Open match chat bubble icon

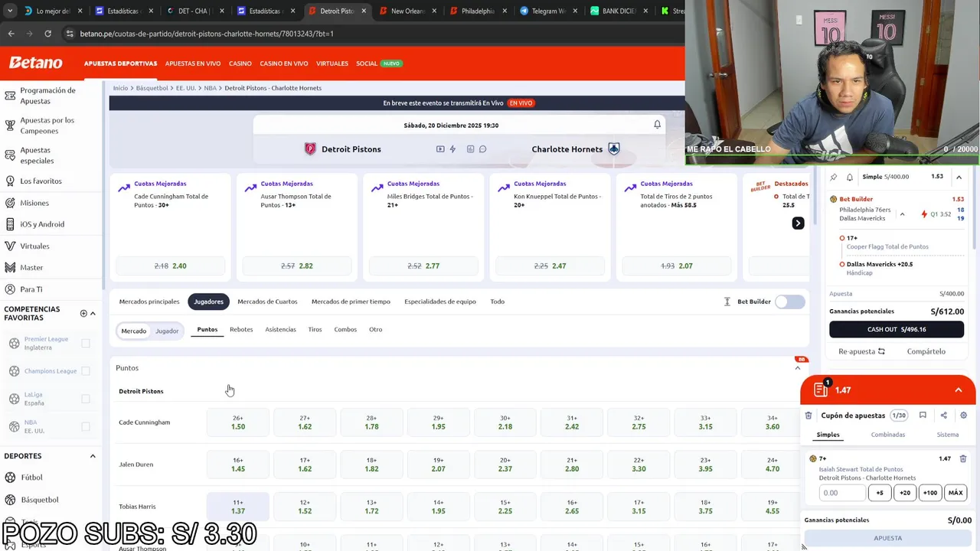pos(482,149)
